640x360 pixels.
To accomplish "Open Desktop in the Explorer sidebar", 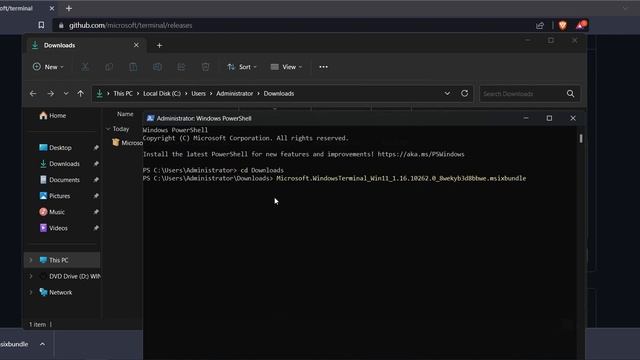I will pyautogui.click(x=60, y=148).
